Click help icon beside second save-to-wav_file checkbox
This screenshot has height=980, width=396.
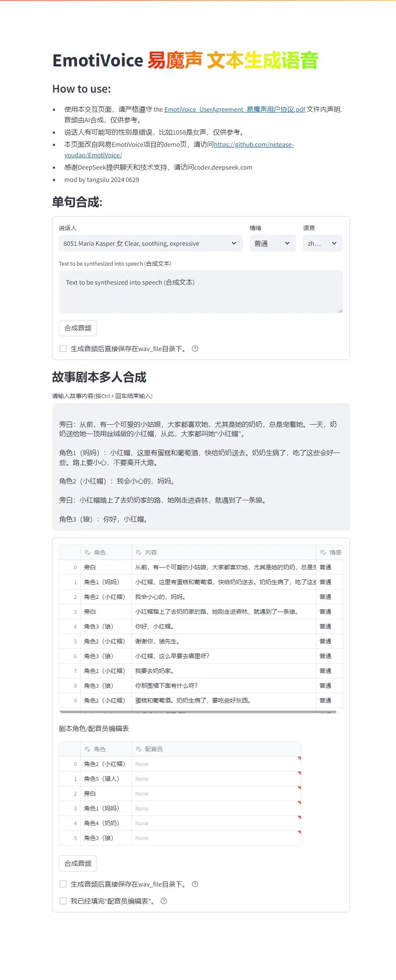[195, 884]
